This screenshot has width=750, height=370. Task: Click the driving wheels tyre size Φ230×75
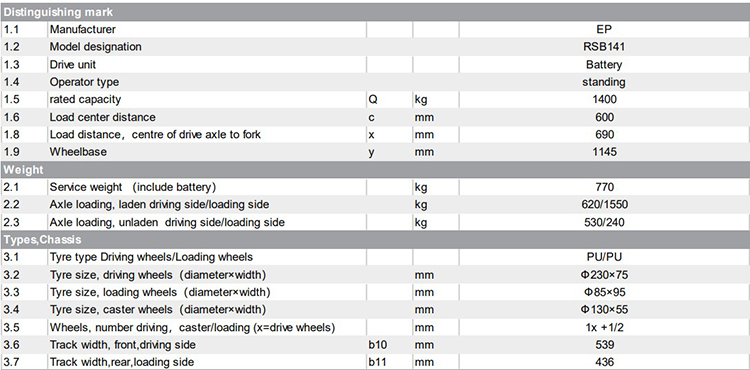click(604, 275)
